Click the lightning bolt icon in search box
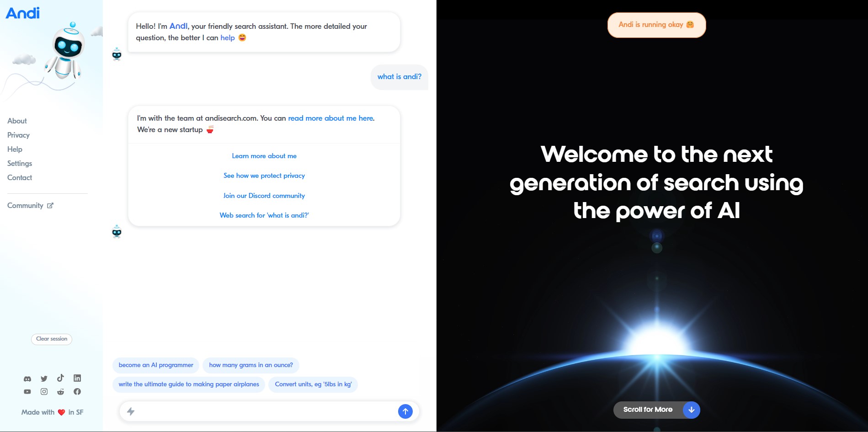 [131, 411]
